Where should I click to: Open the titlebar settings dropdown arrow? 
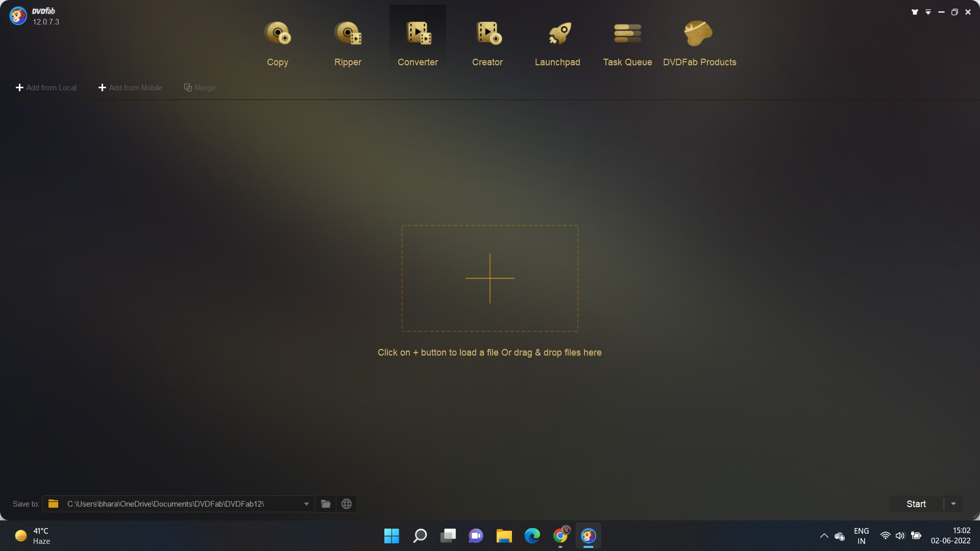(927, 11)
